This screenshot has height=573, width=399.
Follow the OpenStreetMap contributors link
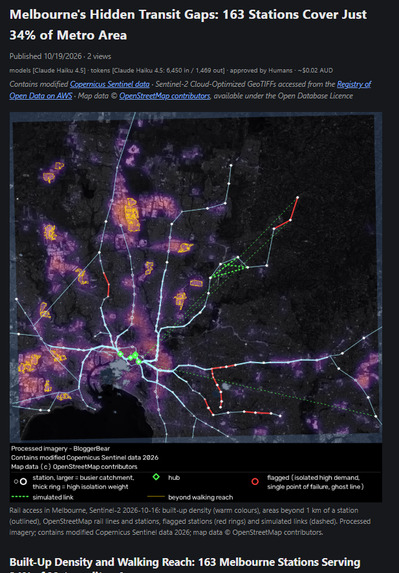(165, 96)
